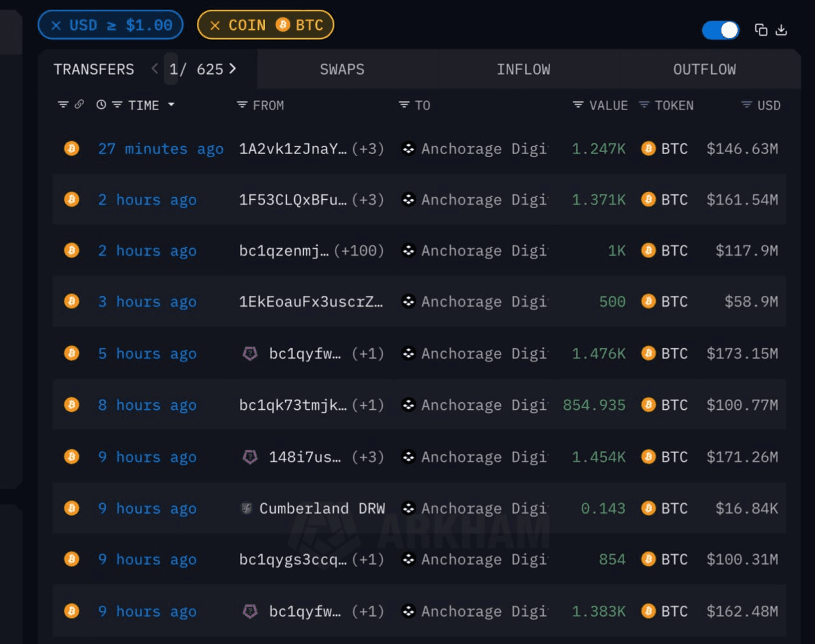Filter by the FROM column
This screenshot has height=644, width=815.
pos(242,104)
